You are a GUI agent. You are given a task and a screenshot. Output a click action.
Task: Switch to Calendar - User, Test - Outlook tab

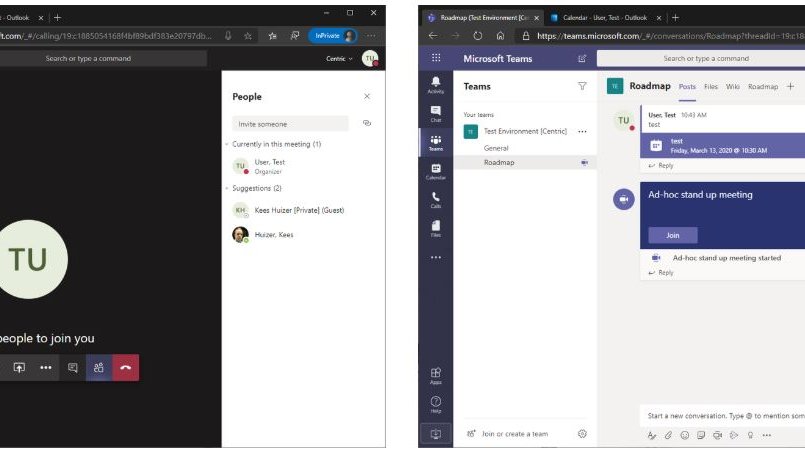click(x=605, y=17)
